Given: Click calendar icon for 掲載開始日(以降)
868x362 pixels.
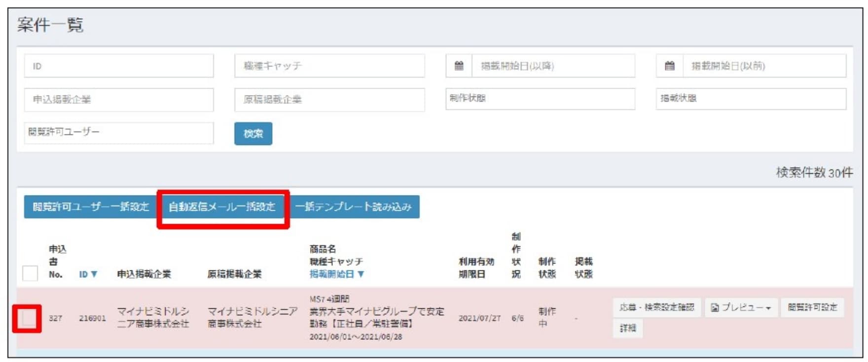Looking at the screenshot, I should 459,66.
